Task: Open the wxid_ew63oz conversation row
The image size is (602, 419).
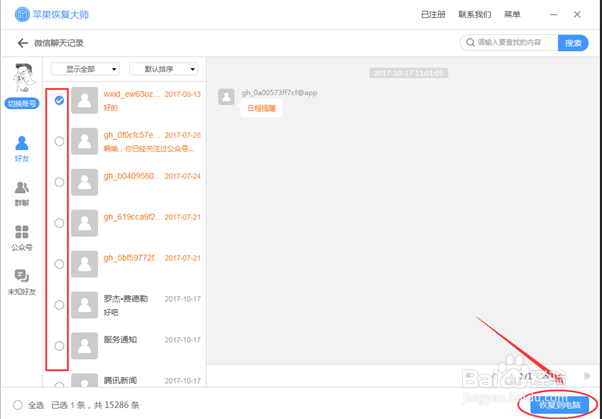Action: (x=125, y=100)
